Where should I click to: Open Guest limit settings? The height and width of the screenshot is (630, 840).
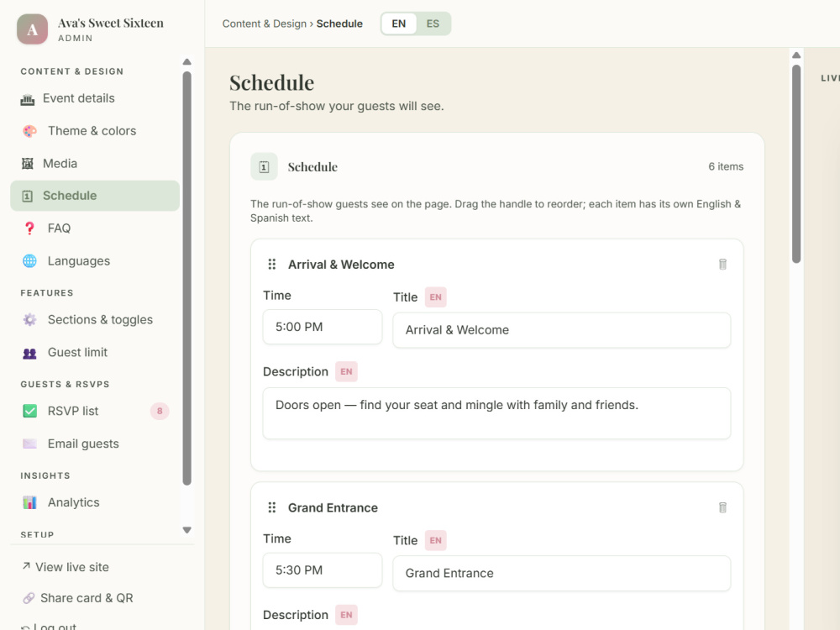click(x=95, y=352)
